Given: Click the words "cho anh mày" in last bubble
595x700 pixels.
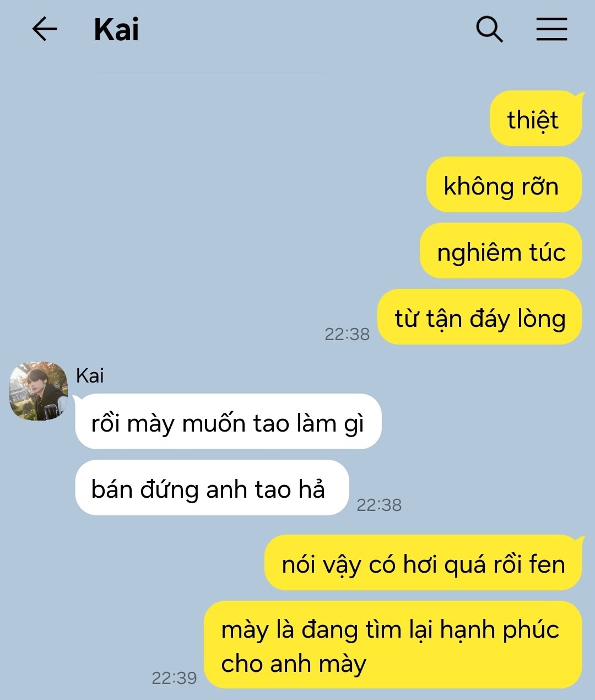Looking at the screenshot, I should 294,664.
